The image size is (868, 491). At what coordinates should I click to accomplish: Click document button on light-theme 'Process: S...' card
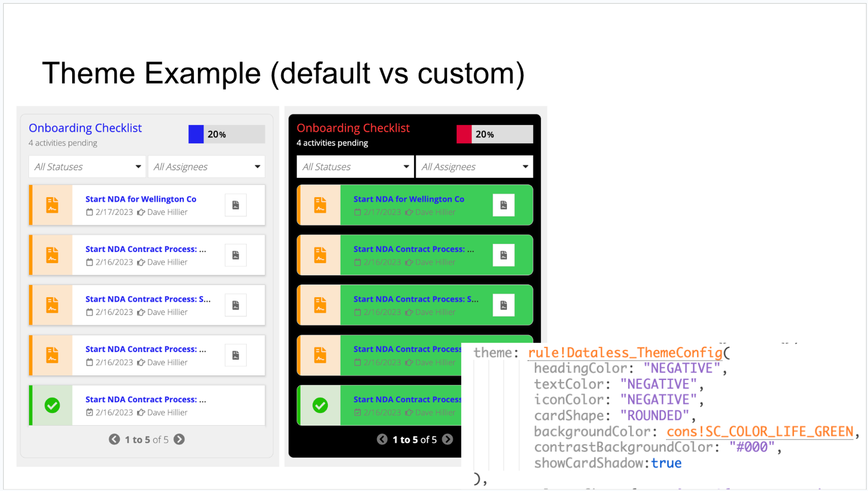click(236, 305)
